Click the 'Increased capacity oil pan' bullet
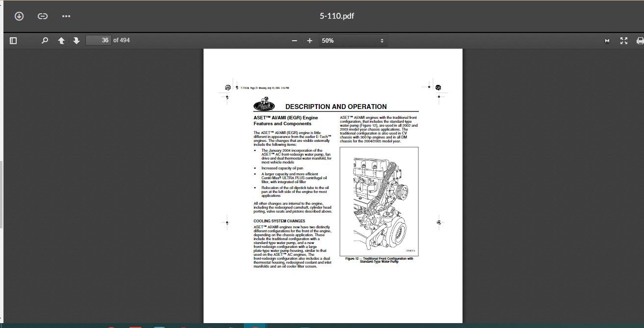Viewport: 644px width, 328px height. point(282,168)
